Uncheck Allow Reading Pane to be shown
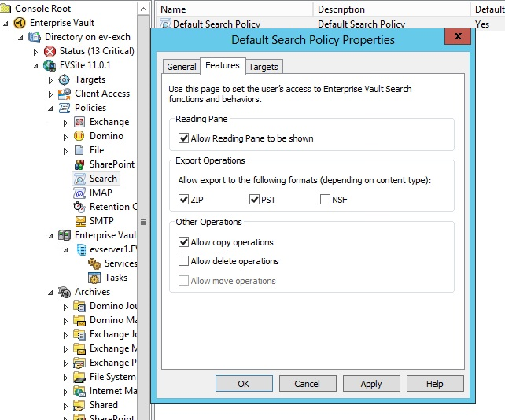The height and width of the screenshot is (420, 505). tap(183, 138)
